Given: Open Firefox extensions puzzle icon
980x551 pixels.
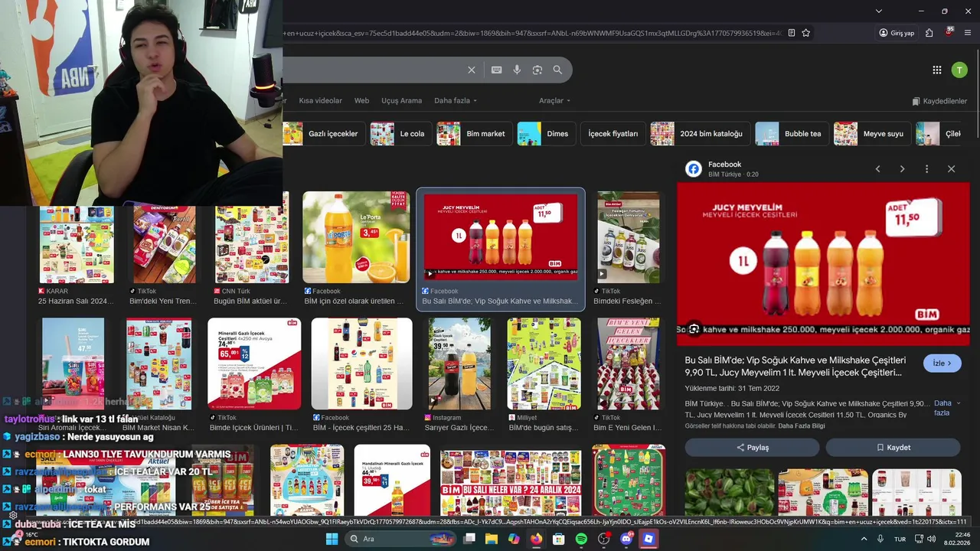Looking at the screenshot, I should [x=929, y=33].
